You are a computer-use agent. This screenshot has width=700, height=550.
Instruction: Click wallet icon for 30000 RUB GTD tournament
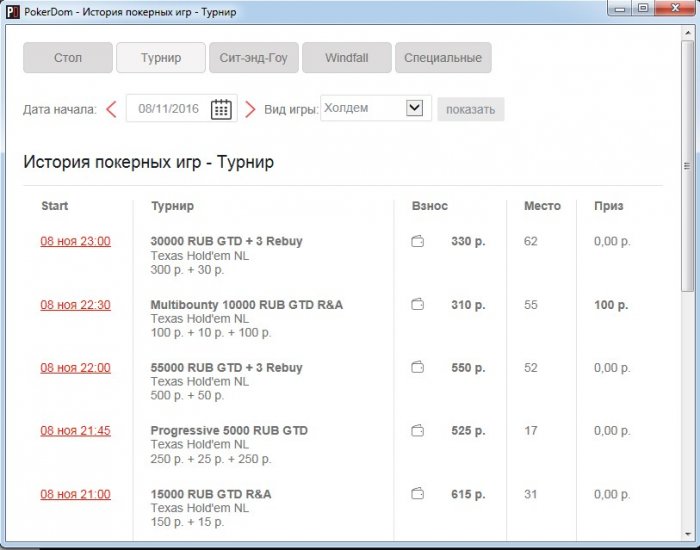click(x=418, y=241)
